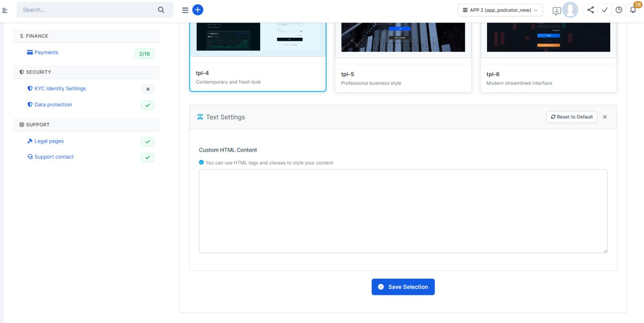Toggle the KYC Identity Settings status badge

pyautogui.click(x=147, y=89)
